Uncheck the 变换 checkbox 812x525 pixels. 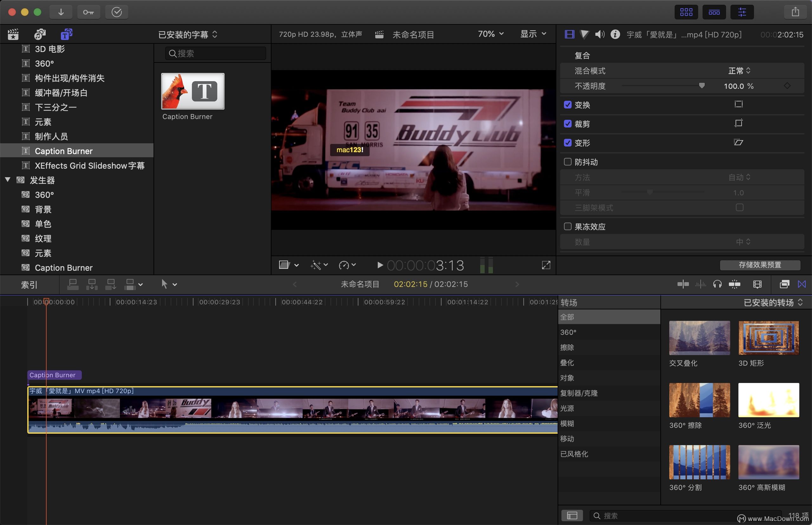[x=567, y=105]
